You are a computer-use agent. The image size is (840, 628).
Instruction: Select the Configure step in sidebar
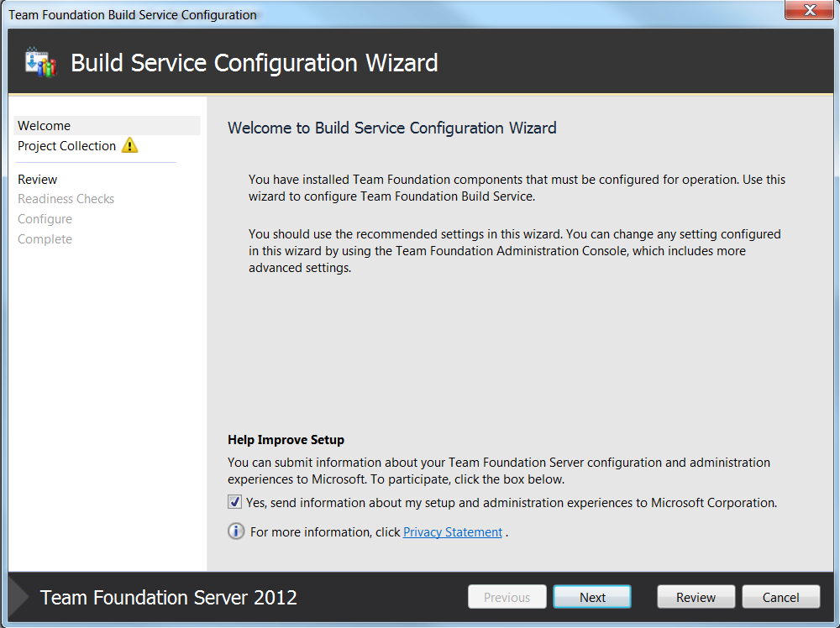(45, 219)
